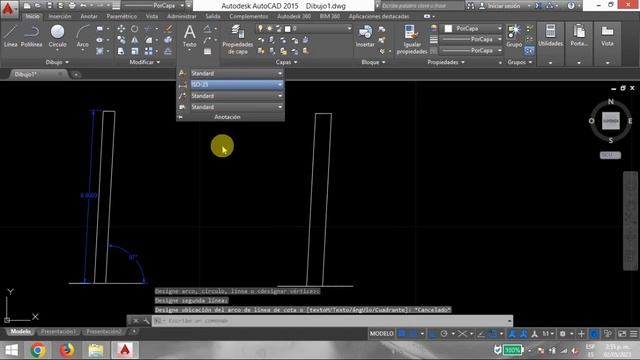Open Propiedades de capa manager

click(237, 39)
